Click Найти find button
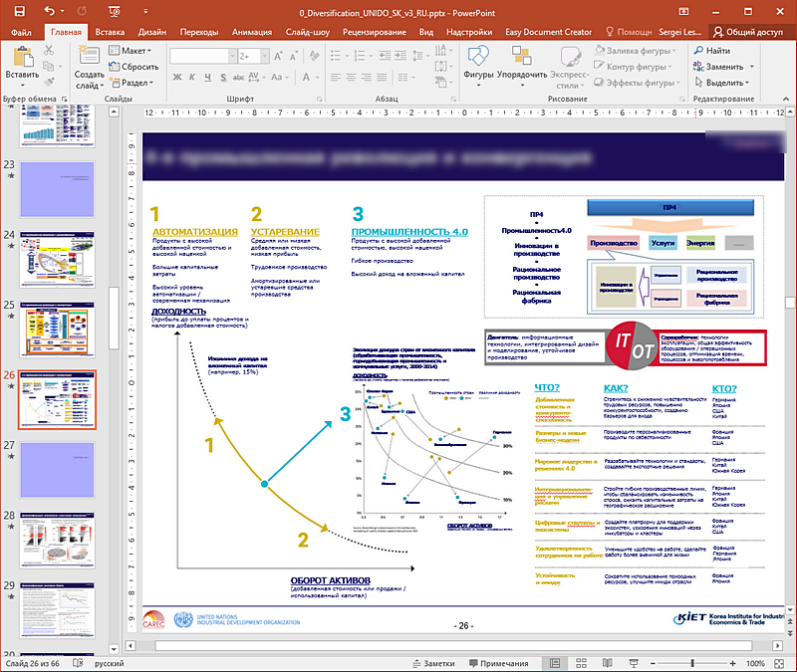Image resolution: width=797 pixels, height=672 pixels. 712,51
